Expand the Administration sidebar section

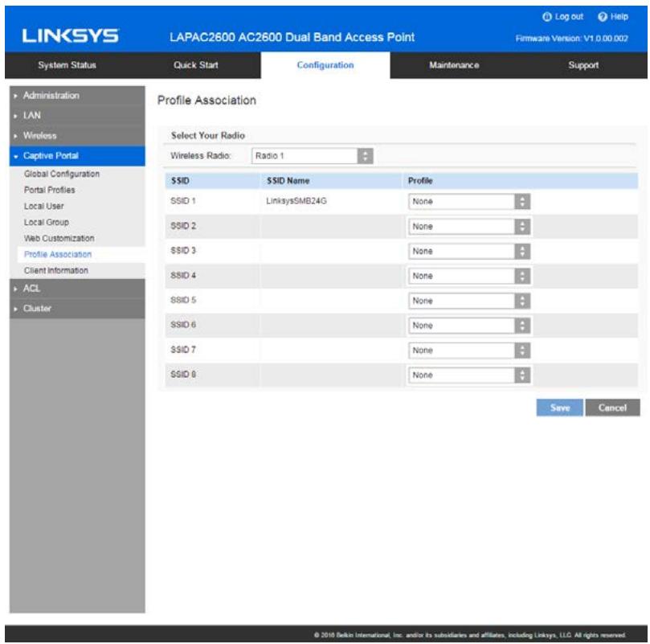point(77,96)
